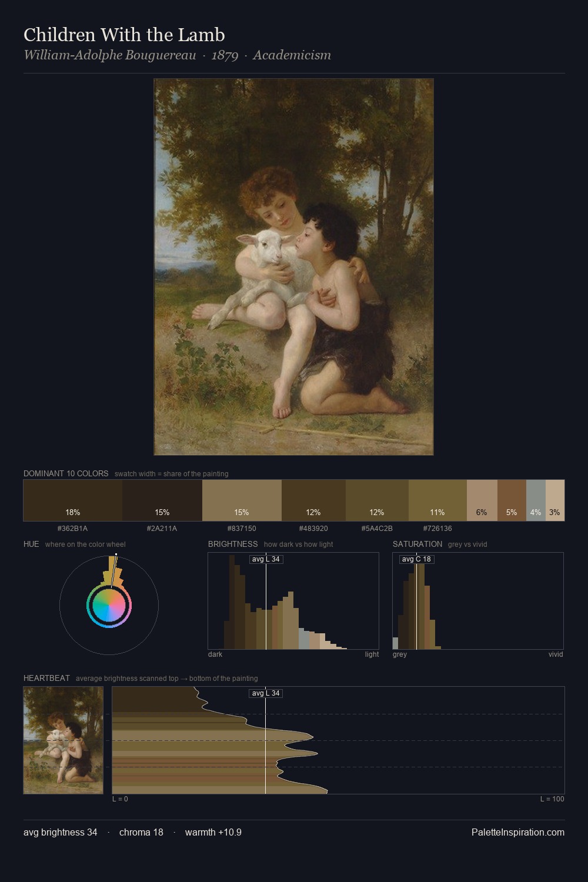Click the 'dark' axis label
This screenshot has height=882, width=588.
pyautogui.click(x=215, y=654)
